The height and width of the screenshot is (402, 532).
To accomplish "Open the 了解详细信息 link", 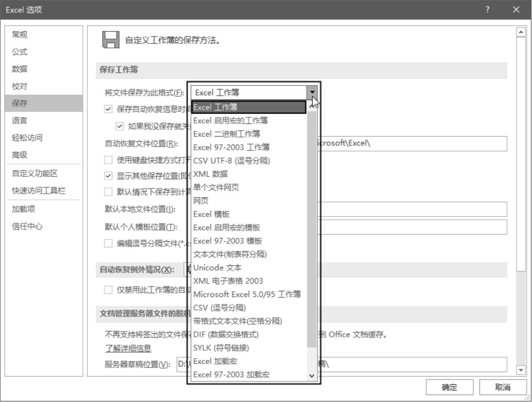I will click(x=128, y=349).
